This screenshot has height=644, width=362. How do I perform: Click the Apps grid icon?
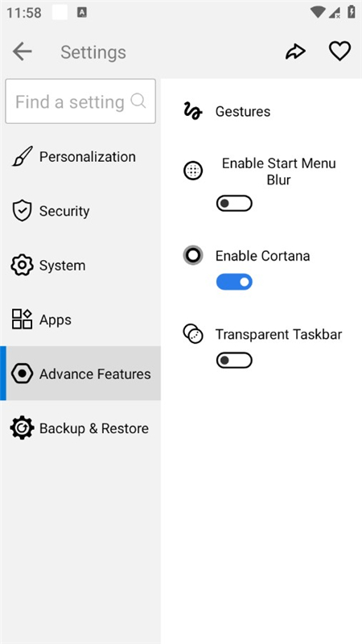23,320
